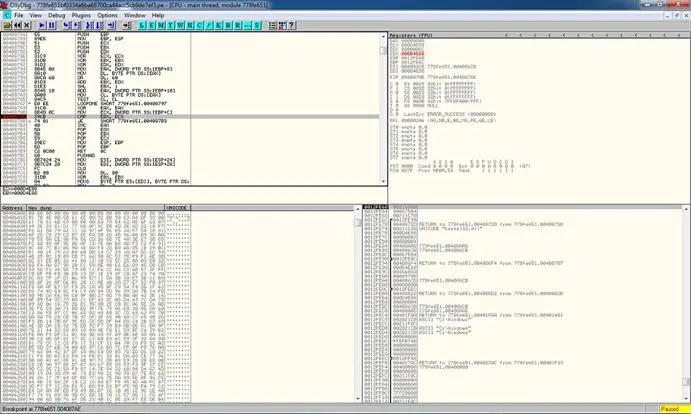The height and width of the screenshot is (414, 691).
Task: Select the highlighted breakpoint line in disassembly
Action: coord(100,117)
